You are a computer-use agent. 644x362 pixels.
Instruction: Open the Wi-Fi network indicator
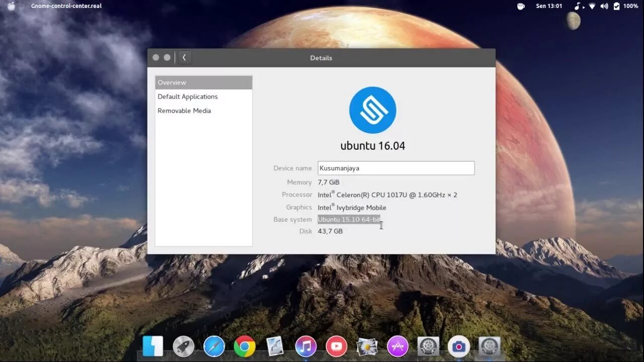pos(592,6)
